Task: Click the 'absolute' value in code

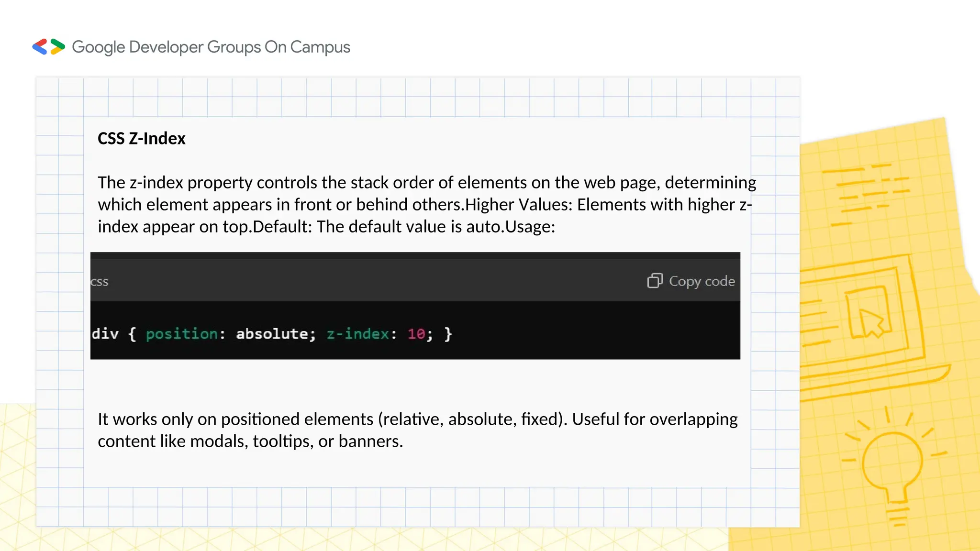Action: click(273, 334)
